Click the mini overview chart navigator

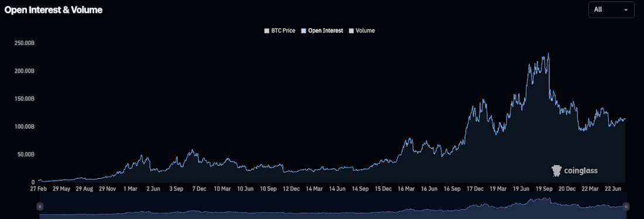click(x=333, y=206)
